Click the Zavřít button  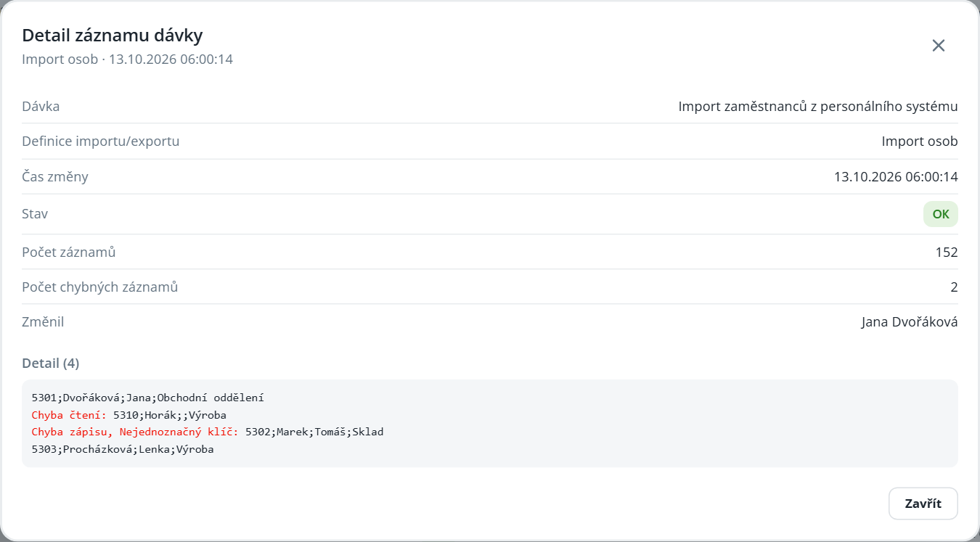coord(923,504)
